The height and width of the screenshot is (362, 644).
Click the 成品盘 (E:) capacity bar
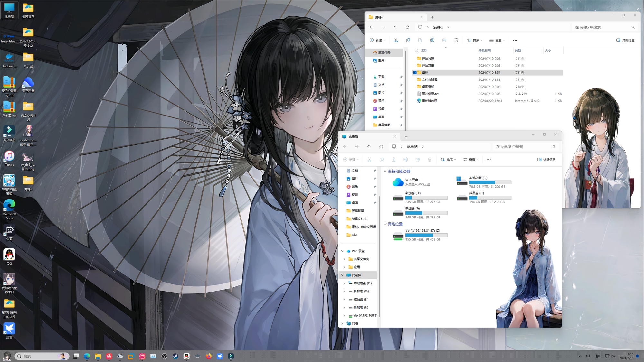point(490,198)
